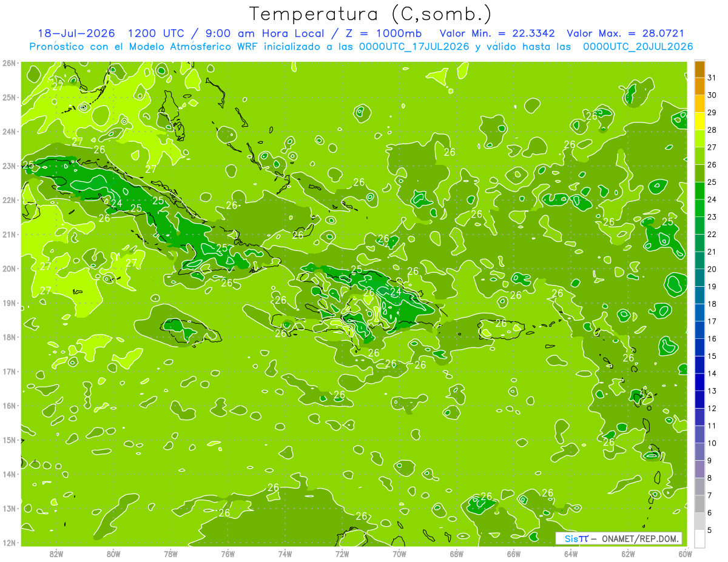This screenshot has width=728, height=562.
Task: Click the latitude axis label "21N"
Action: [x=9, y=235]
